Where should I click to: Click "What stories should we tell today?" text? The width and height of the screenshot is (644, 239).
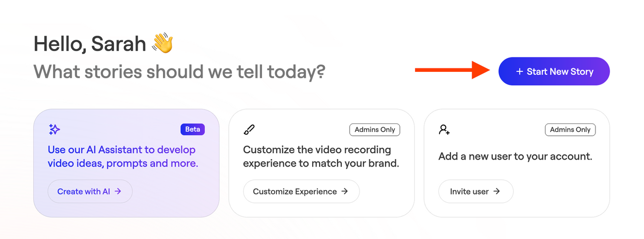179,72
